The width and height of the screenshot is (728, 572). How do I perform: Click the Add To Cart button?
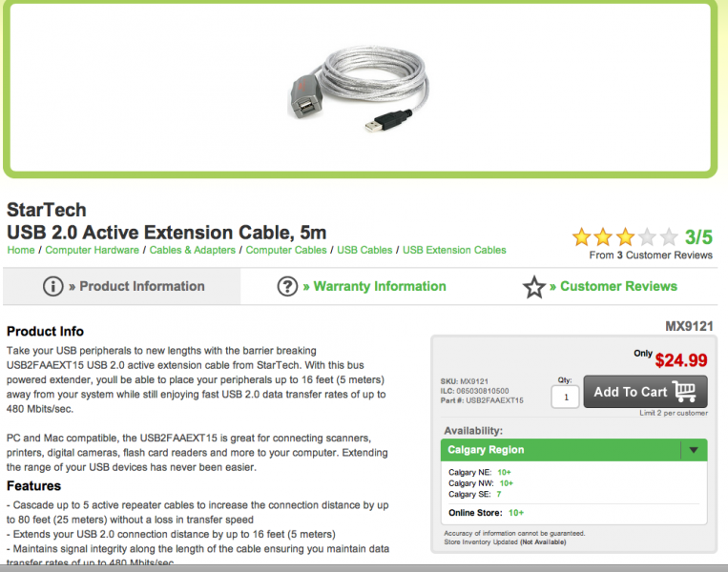[x=645, y=392]
